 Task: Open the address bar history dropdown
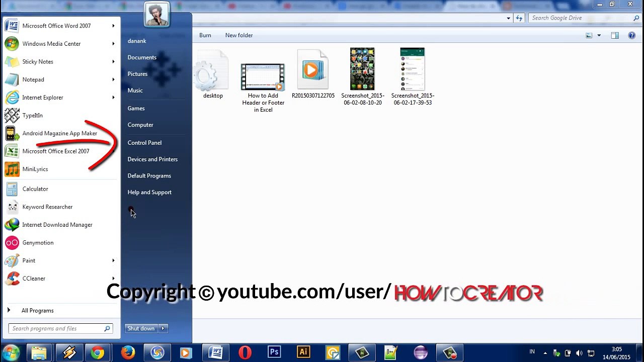pos(509,18)
